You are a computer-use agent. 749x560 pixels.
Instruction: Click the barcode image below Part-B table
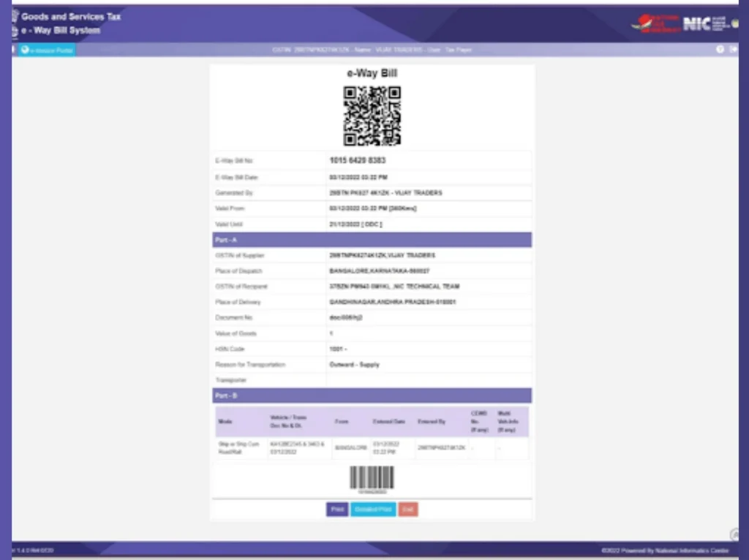(372, 478)
